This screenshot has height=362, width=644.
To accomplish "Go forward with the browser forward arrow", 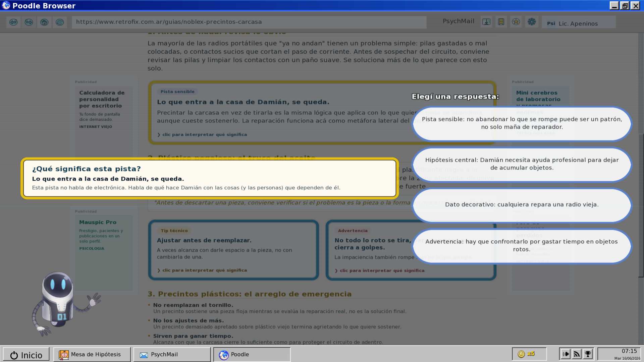I will point(29,22).
